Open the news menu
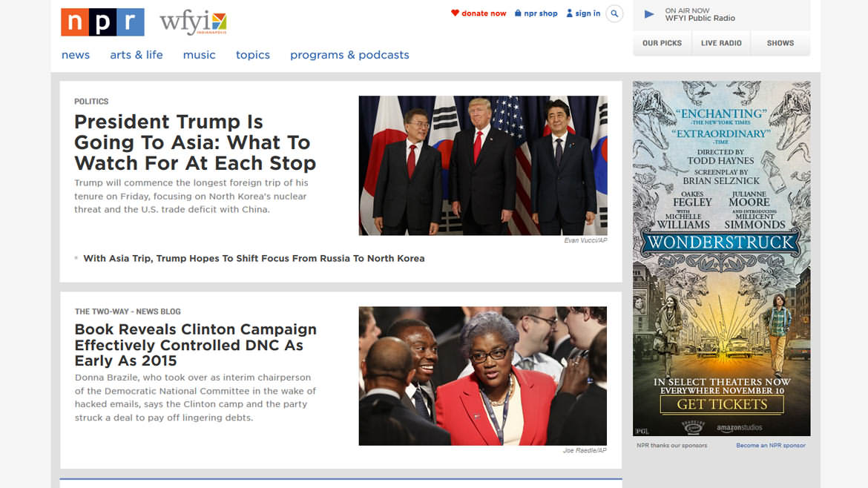The height and width of the screenshot is (488, 868). pos(76,55)
